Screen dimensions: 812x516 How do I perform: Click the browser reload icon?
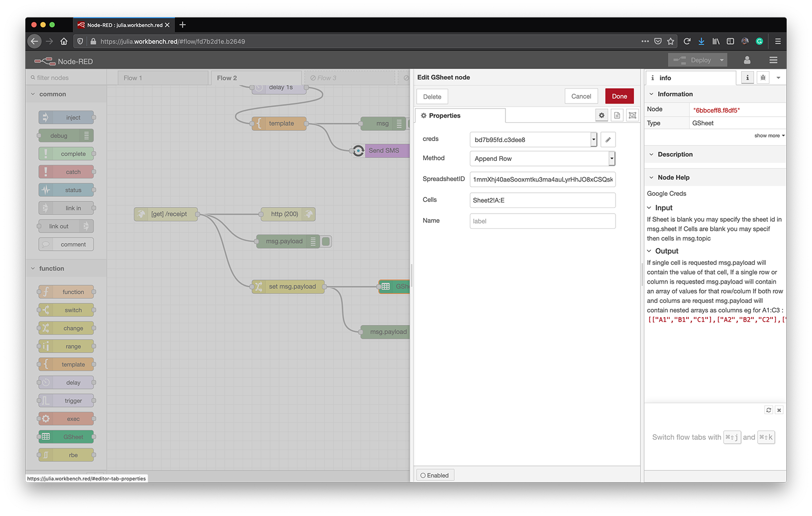pyautogui.click(x=687, y=42)
